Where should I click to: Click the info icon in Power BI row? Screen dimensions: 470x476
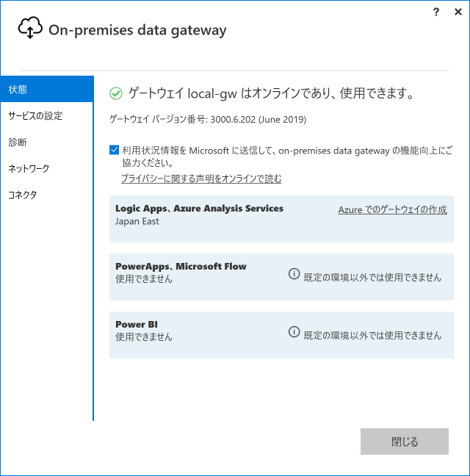294,332
